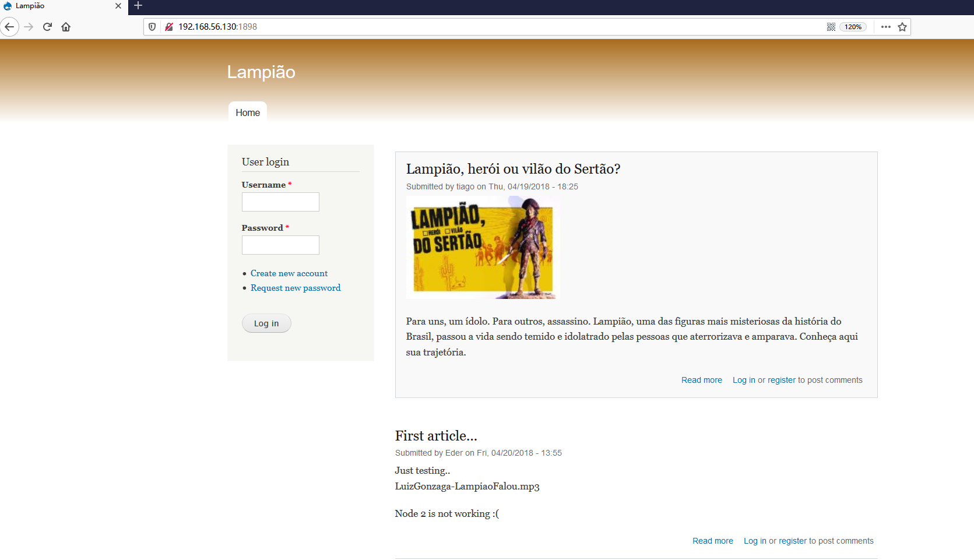The height and width of the screenshot is (560, 974).
Task: Go to the browser home icon
Action: [x=66, y=27]
